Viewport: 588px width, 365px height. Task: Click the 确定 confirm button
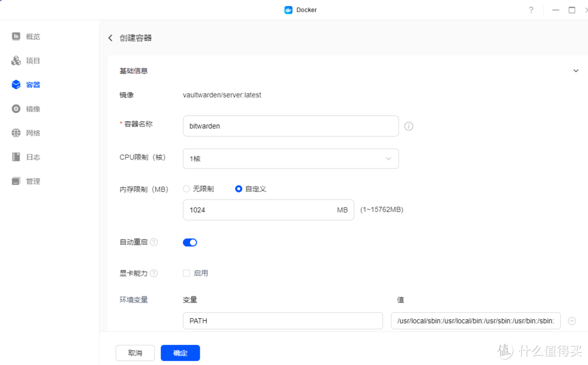click(x=180, y=352)
